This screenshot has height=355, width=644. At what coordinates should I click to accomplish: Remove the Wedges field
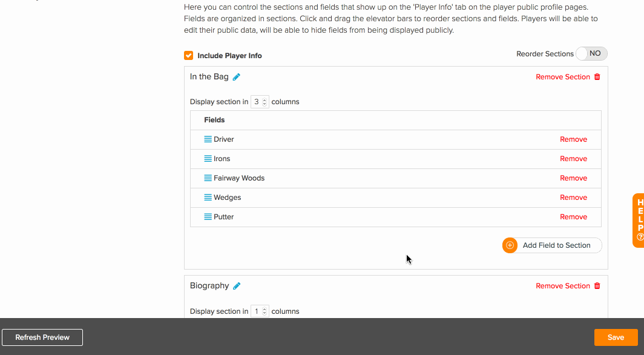pos(573,197)
